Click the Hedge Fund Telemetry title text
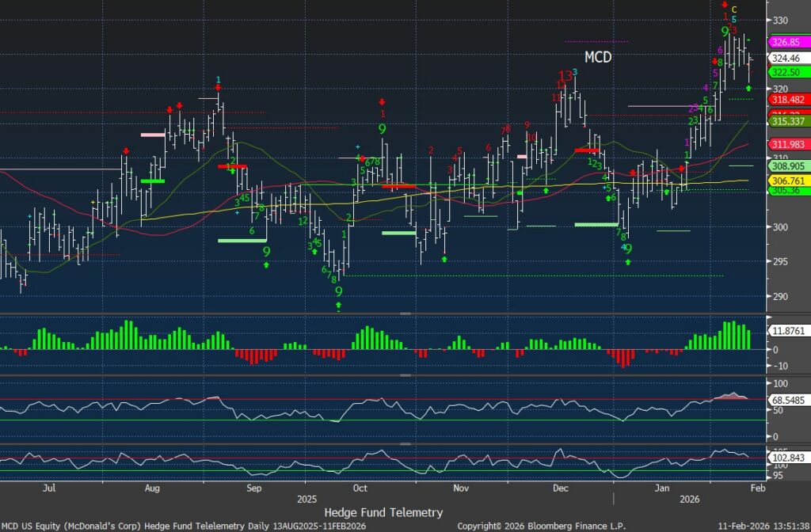Image resolution: width=811 pixels, height=532 pixels. point(383,512)
